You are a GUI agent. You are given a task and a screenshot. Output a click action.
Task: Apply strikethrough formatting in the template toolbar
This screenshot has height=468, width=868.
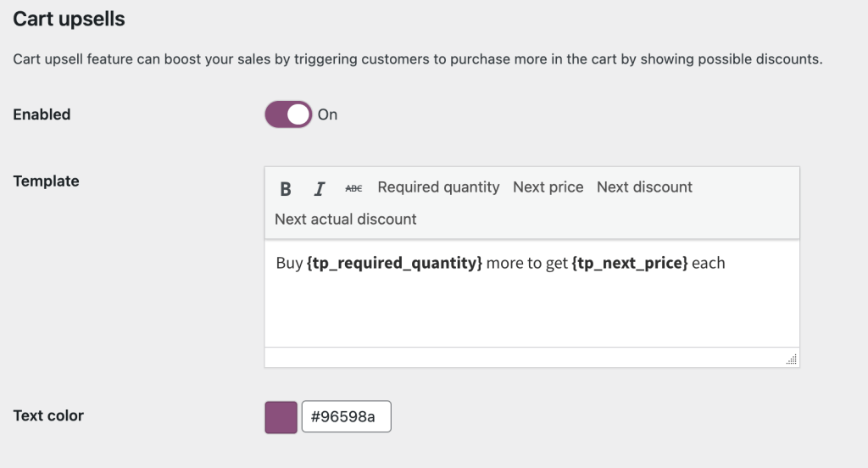tap(353, 188)
